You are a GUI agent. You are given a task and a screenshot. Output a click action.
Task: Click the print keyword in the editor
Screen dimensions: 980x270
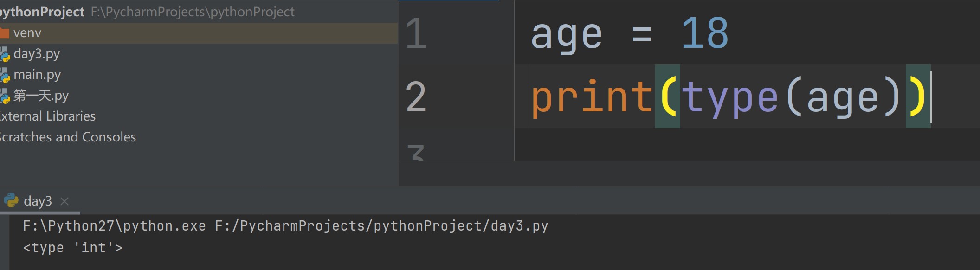click(x=592, y=96)
